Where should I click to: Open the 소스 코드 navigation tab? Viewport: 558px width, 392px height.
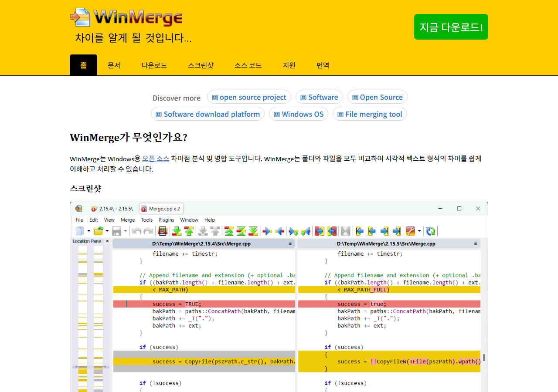[248, 65]
